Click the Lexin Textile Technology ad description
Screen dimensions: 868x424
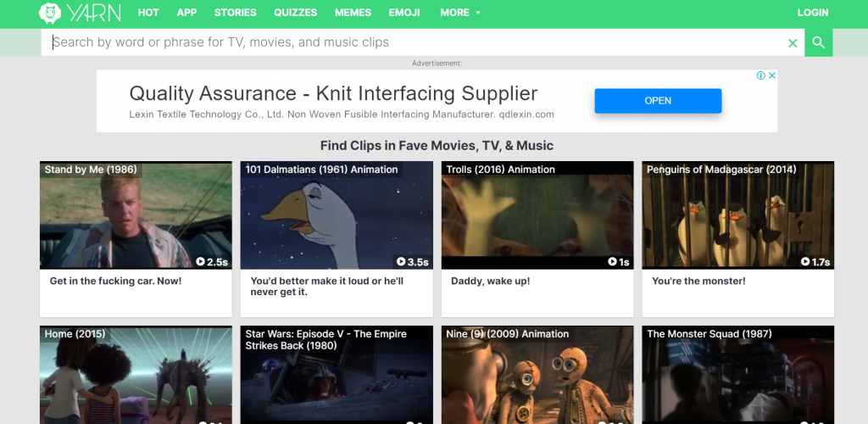tap(342, 114)
